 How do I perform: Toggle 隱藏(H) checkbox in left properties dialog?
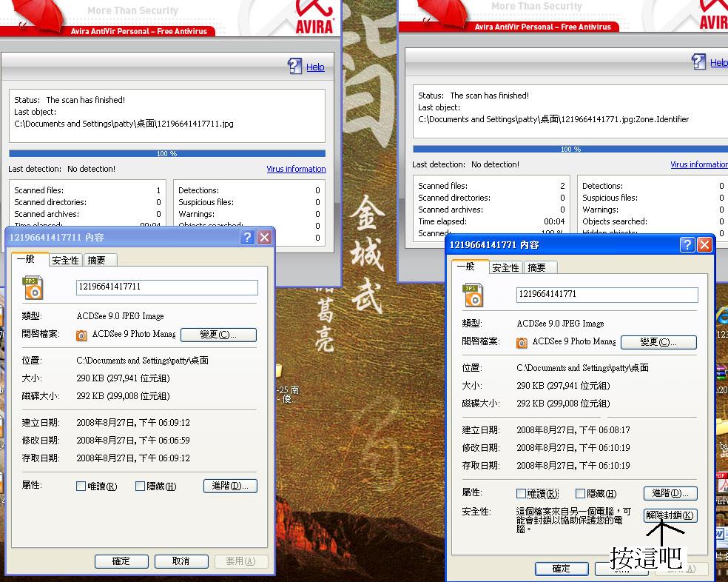pos(140,486)
